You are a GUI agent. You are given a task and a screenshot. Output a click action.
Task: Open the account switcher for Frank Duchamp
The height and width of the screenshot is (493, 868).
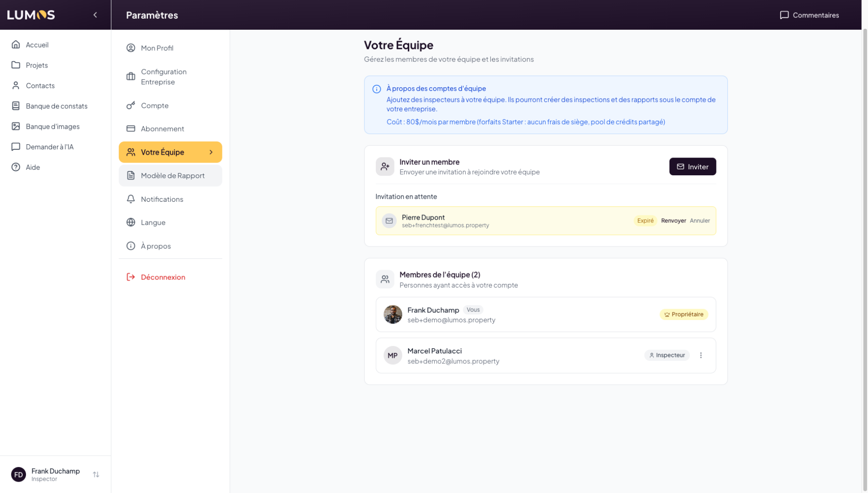96,475
